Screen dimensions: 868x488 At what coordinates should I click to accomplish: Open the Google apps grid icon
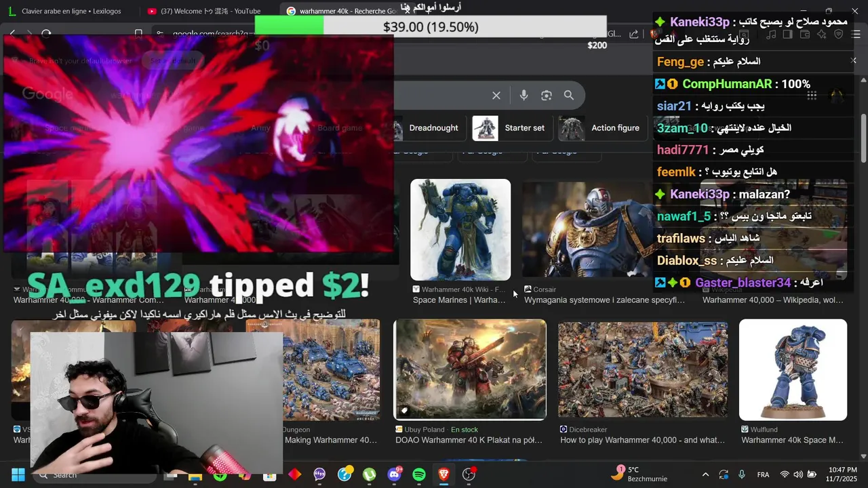[812, 96]
